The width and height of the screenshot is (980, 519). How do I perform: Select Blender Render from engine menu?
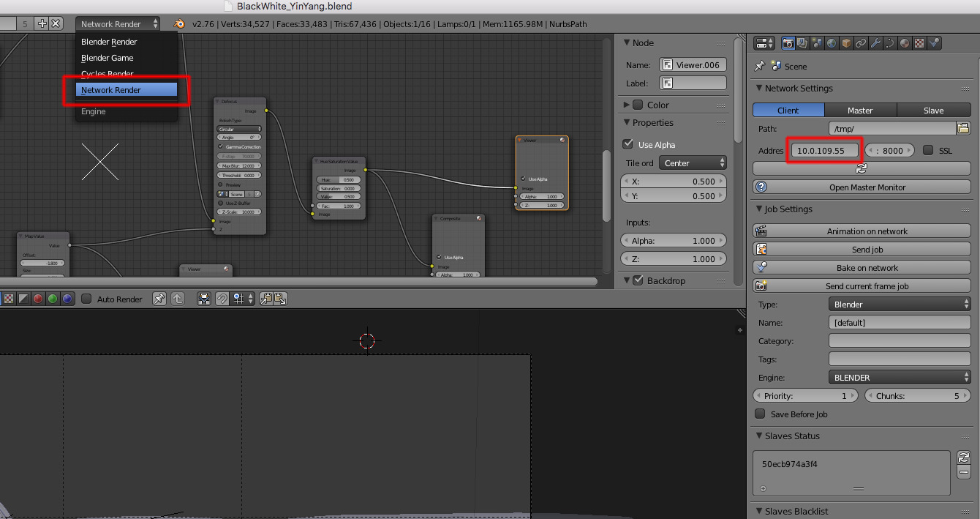pyautogui.click(x=127, y=42)
